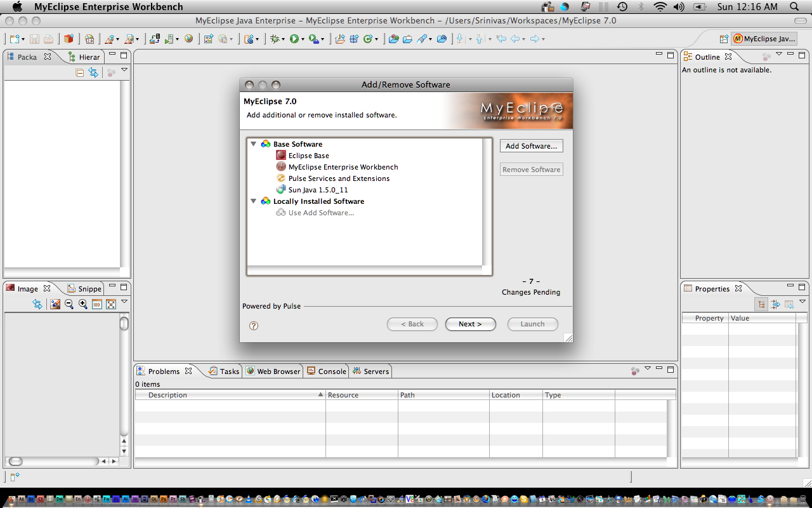Toggle Link with Editor in Image view
Viewport: 812px width, 508px height.
pos(37,304)
